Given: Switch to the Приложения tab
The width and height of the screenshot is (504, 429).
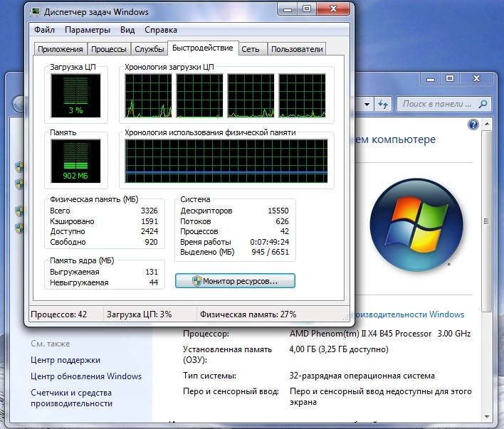Looking at the screenshot, I should point(61,49).
